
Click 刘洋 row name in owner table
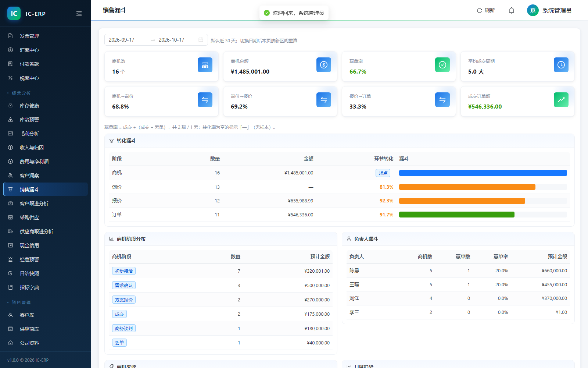[x=354, y=298]
